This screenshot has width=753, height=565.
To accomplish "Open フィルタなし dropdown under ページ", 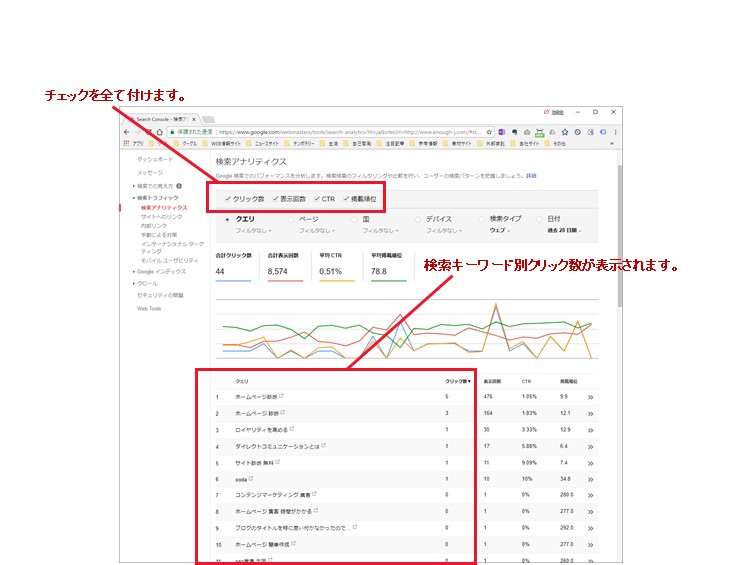I will point(317,230).
